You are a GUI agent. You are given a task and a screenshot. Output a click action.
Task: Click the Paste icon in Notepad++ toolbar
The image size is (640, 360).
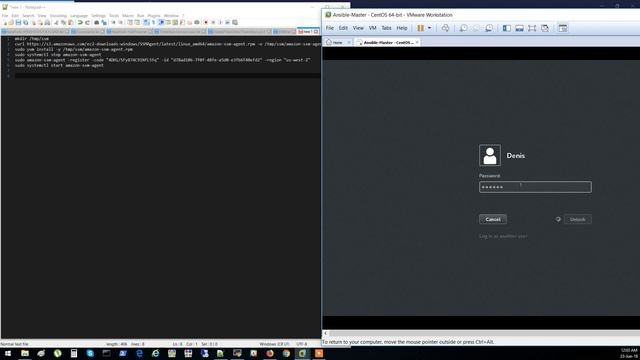click(71, 22)
